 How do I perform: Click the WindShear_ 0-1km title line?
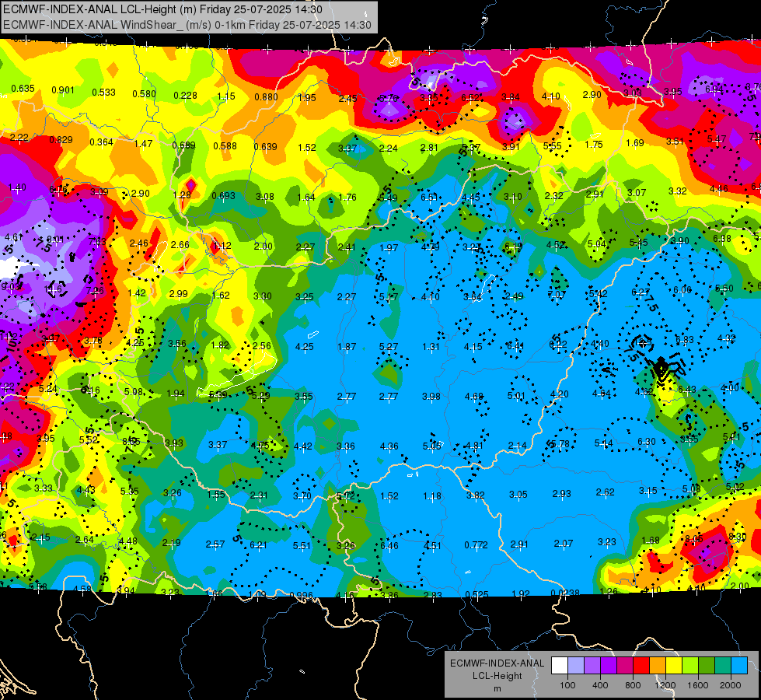(x=187, y=25)
